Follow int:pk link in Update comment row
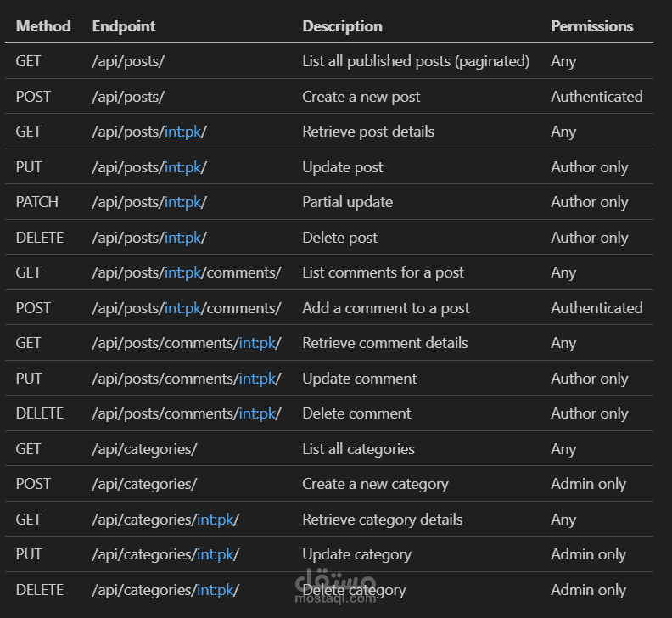 click(x=257, y=379)
